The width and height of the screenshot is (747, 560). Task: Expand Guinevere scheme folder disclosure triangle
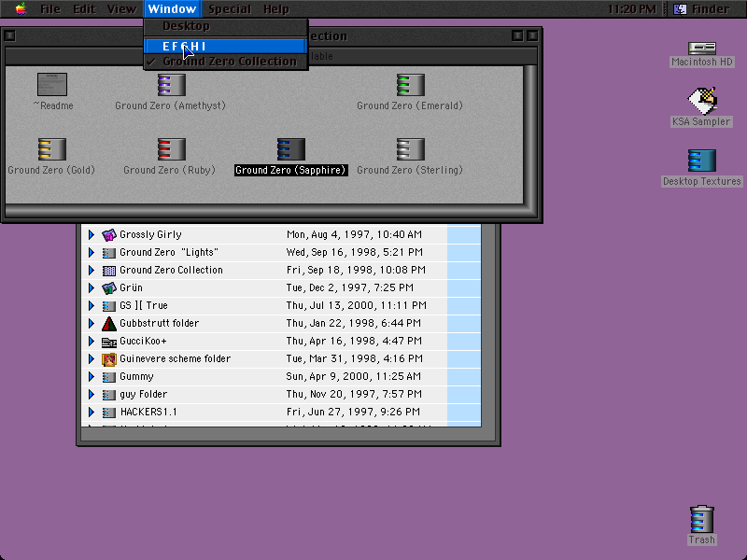(x=91, y=358)
